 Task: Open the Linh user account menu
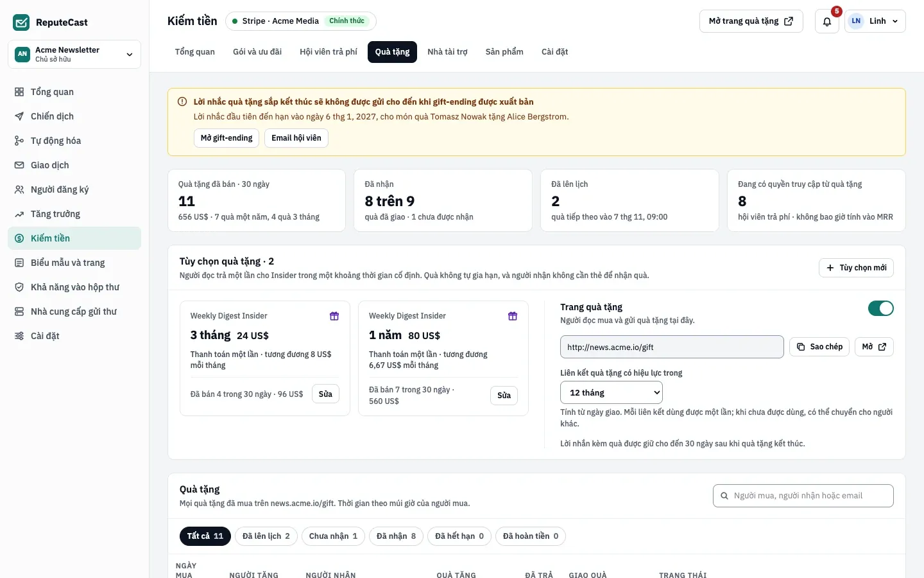click(x=875, y=21)
